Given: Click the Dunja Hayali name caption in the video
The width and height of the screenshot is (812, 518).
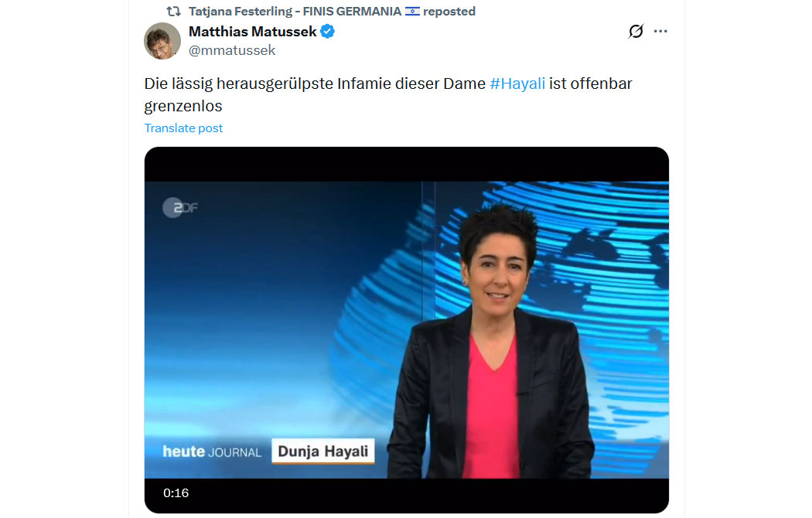Looking at the screenshot, I should tap(322, 452).
